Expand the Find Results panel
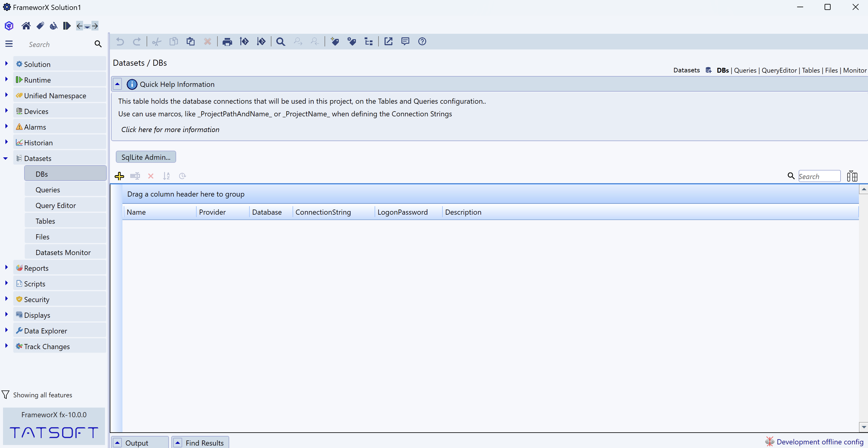The height and width of the screenshot is (448, 868). click(x=178, y=442)
